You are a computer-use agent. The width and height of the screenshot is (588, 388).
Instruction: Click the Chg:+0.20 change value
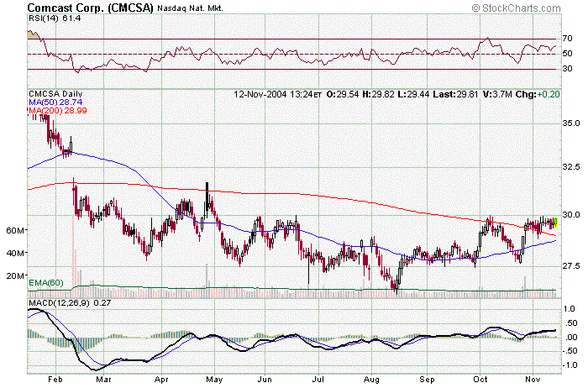coord(538,94)
